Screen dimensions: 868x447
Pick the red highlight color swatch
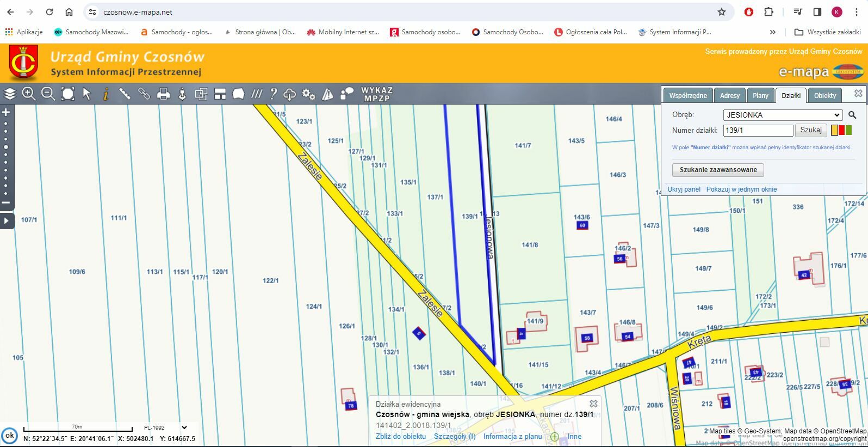[x=841, y=130]
